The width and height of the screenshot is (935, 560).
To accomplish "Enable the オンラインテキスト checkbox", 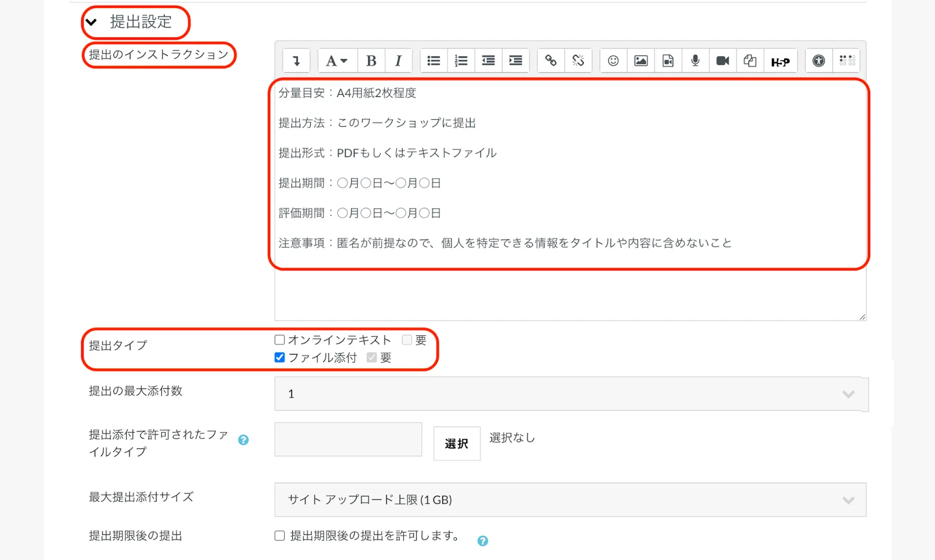I will (x=280, y=340).
